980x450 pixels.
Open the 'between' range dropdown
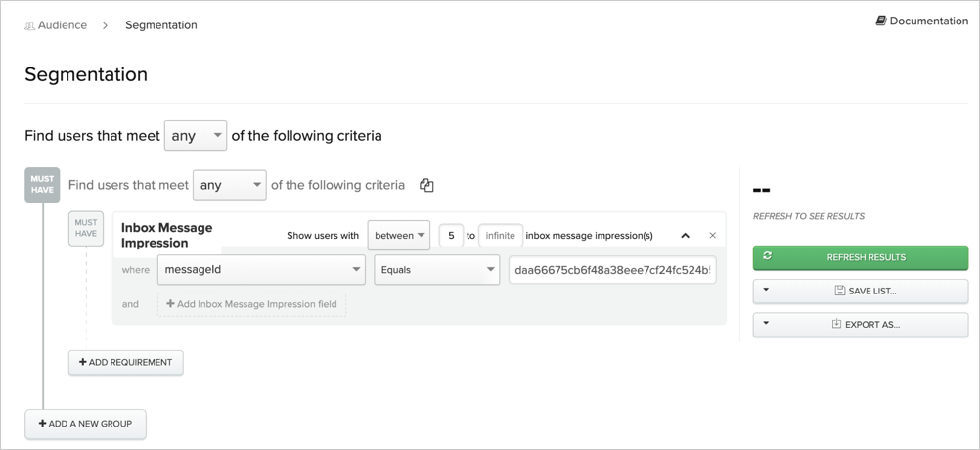(399, 236)
